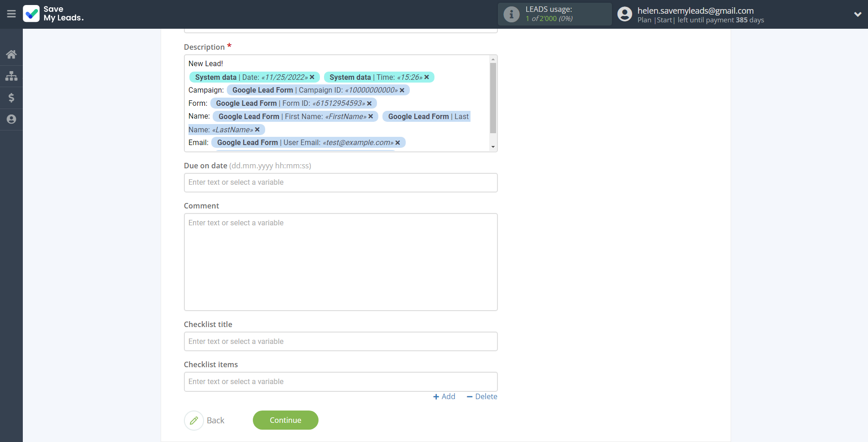Focus the Checklist items field
868x442 pixels.
[341, 382]
